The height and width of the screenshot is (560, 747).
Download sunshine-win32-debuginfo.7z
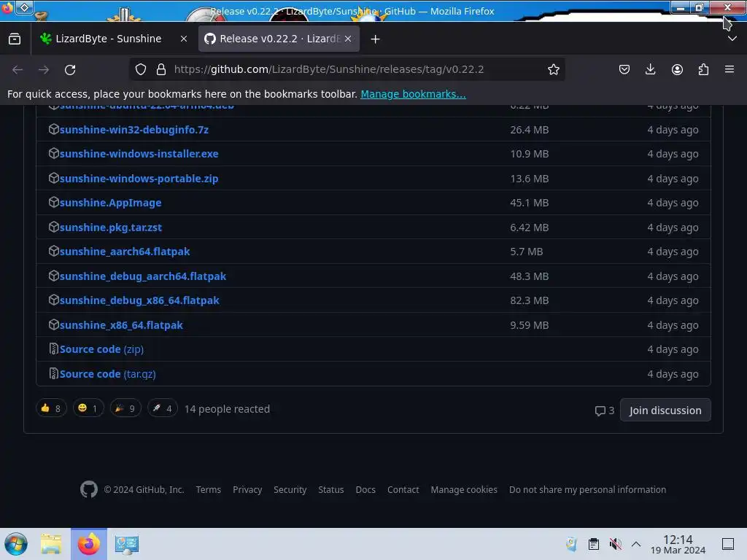click(134, 130)
